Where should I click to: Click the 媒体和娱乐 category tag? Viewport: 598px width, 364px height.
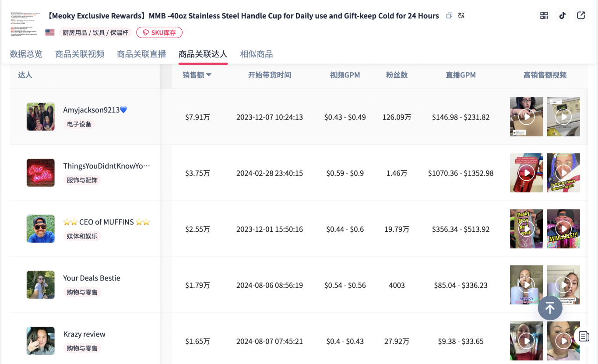point(82,236)
